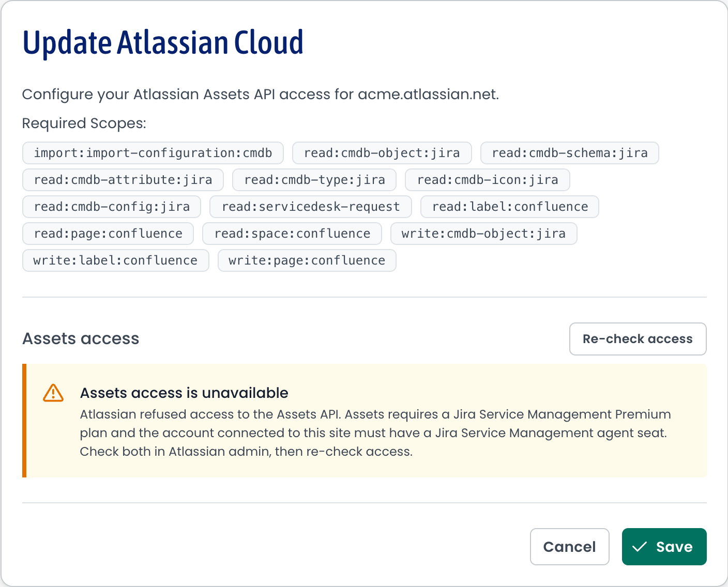
Task: Click the Re-check access button
Action: (638, 339)
